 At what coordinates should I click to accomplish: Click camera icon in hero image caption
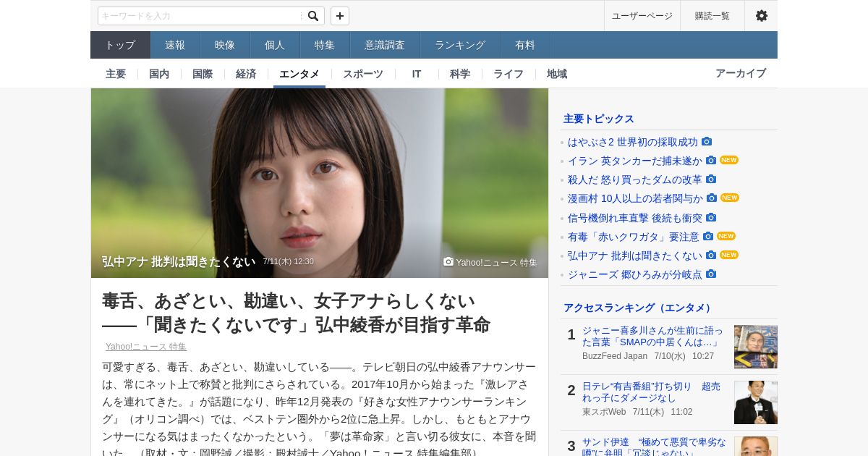point(448,261)
